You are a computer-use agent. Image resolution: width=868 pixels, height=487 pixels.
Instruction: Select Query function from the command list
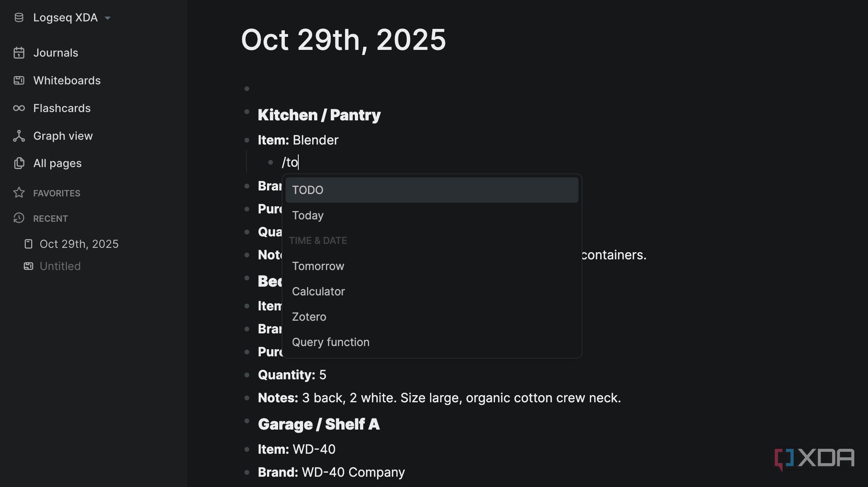pos(331,342)
